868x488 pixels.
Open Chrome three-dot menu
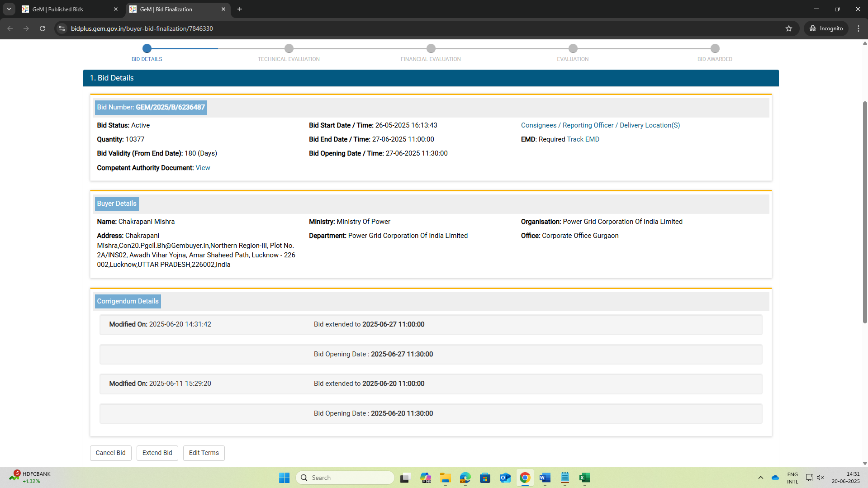(859, 28)
